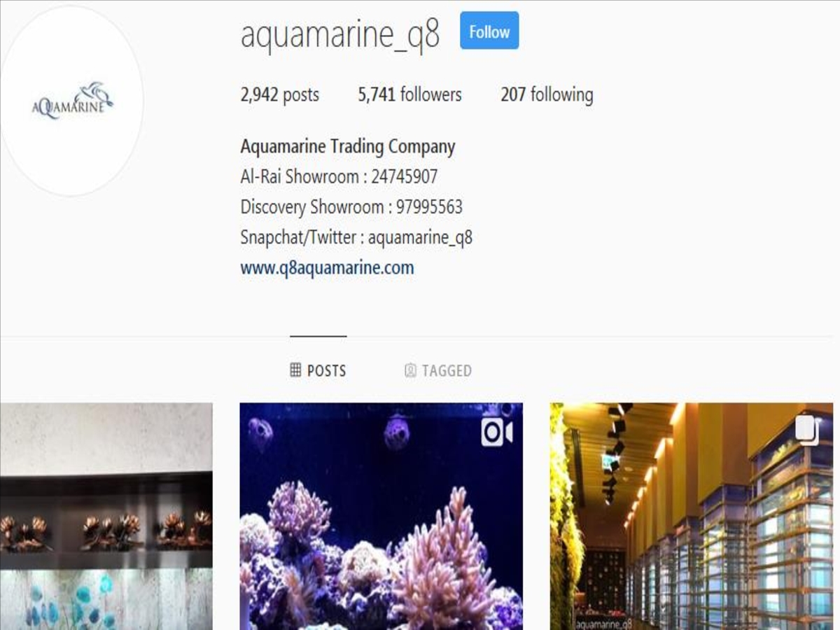
Task: Switch to the TAGGED tab
Action: click(438, 370)
